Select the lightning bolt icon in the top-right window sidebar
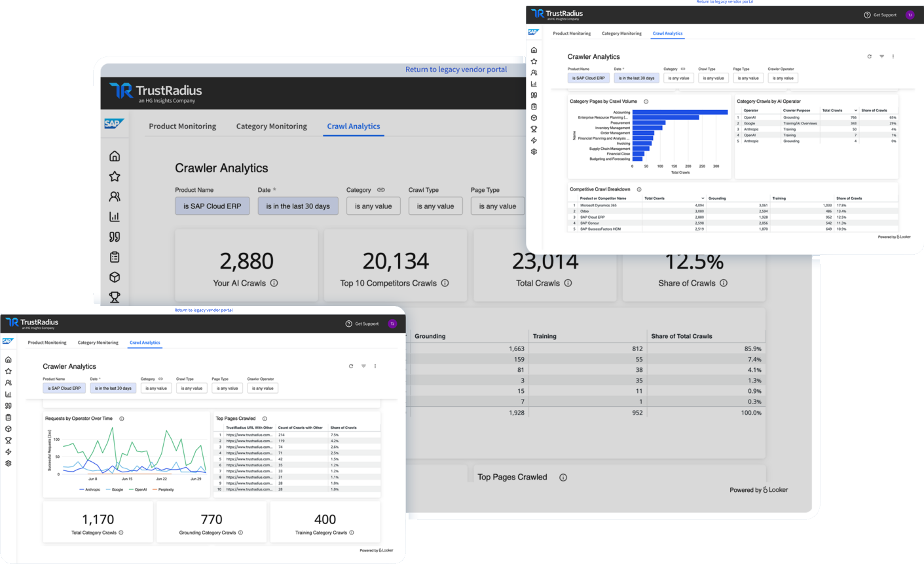 (x=534, y=140)
